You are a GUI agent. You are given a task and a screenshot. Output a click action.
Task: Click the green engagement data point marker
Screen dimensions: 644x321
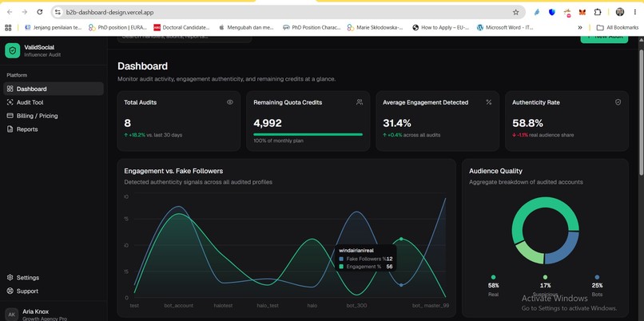point(401,239)
